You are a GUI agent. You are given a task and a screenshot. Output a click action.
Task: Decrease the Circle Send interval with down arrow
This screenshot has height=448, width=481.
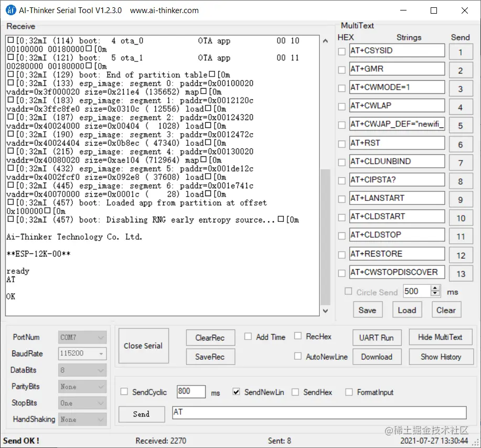pyautogui.click(x=435, y=294)
